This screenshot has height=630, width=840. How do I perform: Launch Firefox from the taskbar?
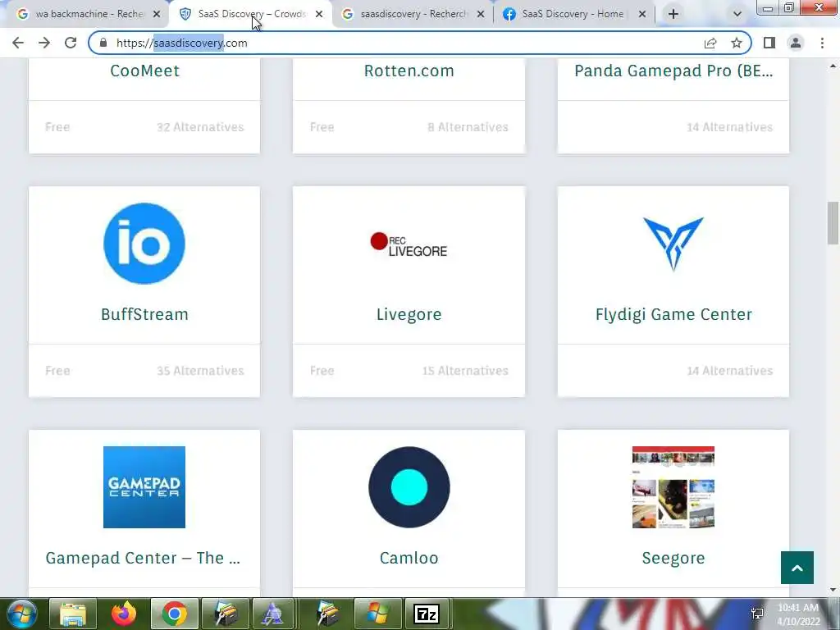click(x=124, y=614)
